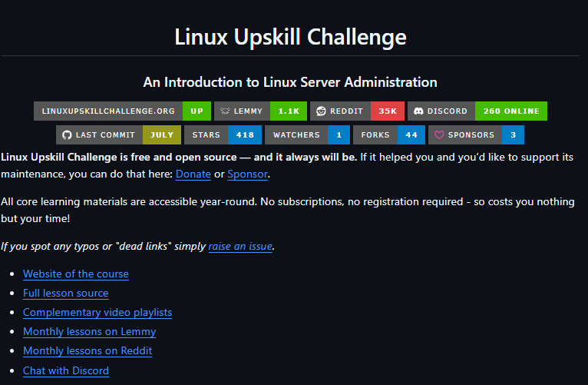Click the GitHub logo in Last Commit badge
The height and width of the screenshot is (385, 588).
coord(67,134)
